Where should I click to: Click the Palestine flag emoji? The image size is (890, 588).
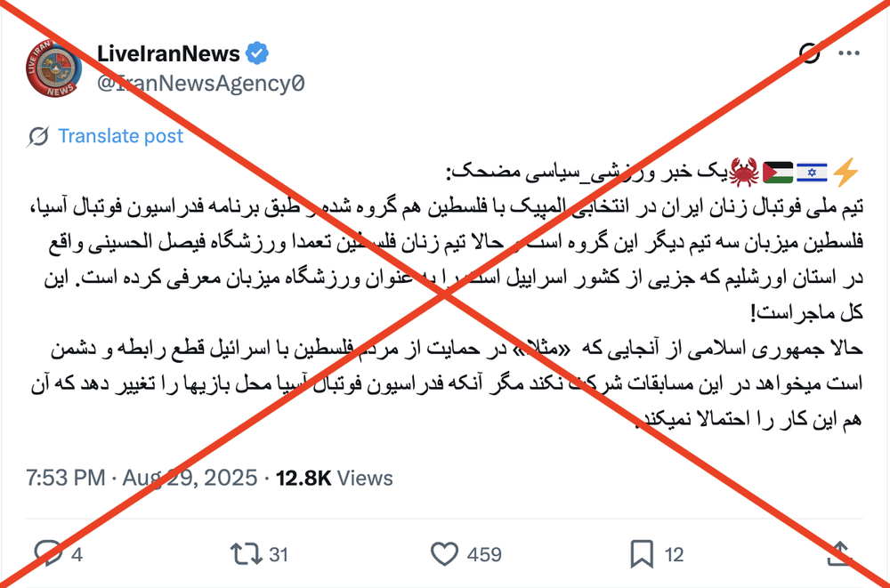pos(778,173)
